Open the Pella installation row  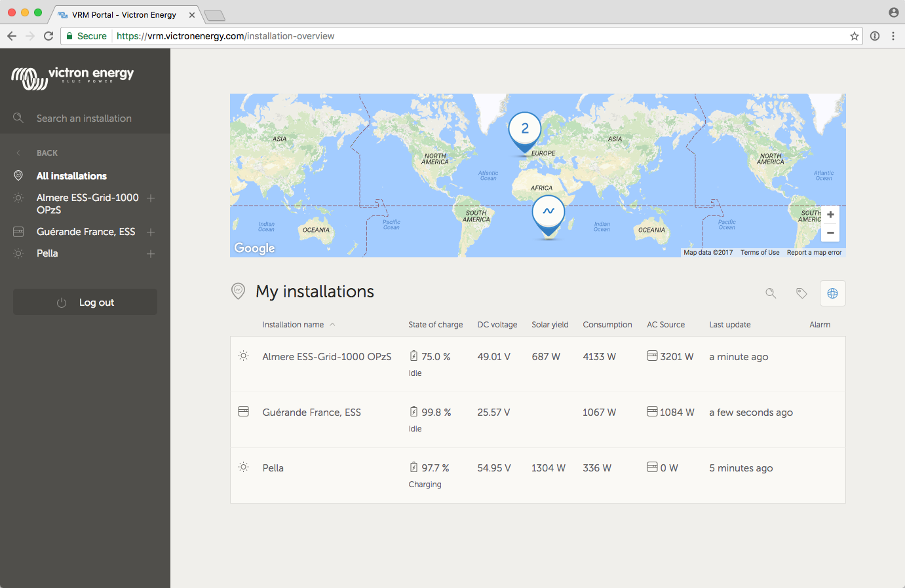click(273, 468)
